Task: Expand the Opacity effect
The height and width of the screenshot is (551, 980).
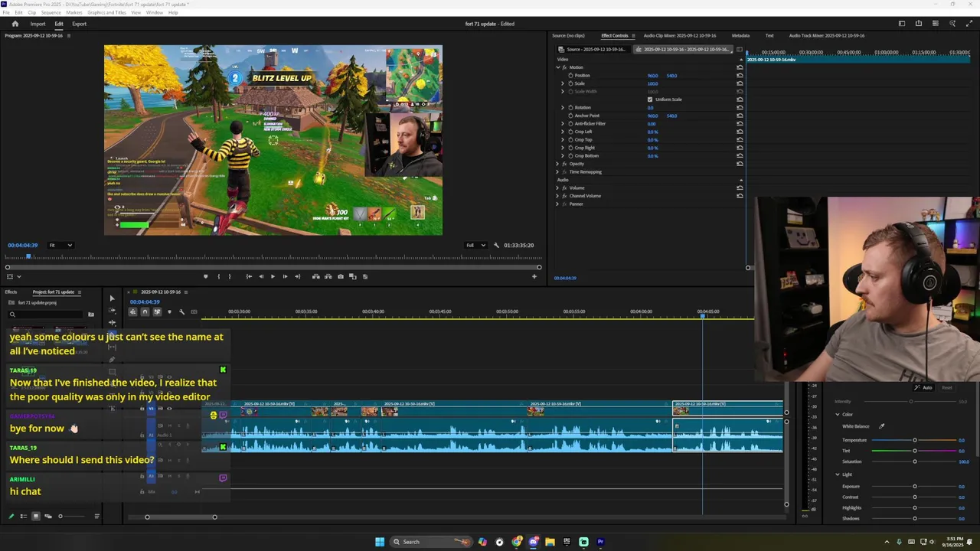Action: pyautogui.click(x=557, y=164)
